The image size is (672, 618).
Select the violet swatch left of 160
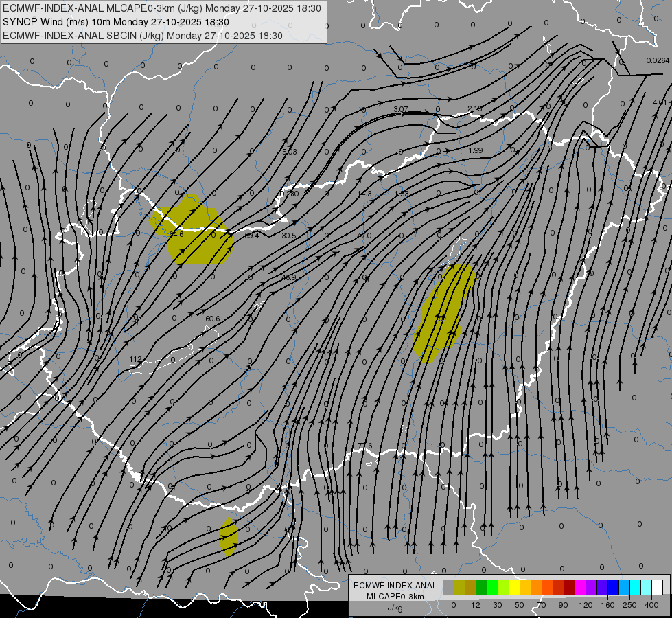click(603, 587)
